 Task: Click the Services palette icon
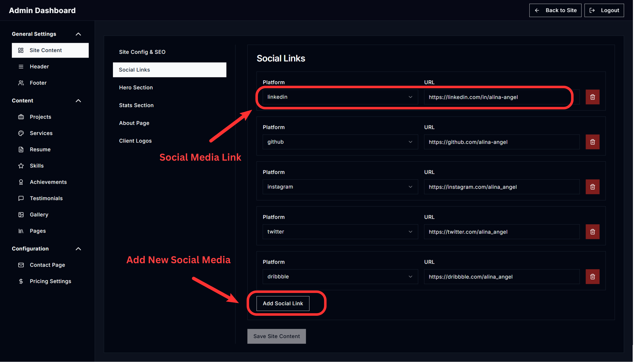[21, 133]
